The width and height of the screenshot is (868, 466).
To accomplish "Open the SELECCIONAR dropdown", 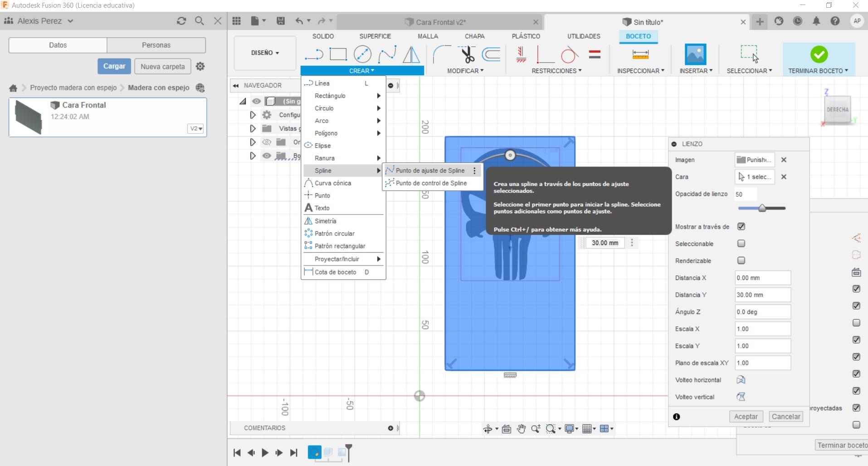I will click(x=749, y=71).
